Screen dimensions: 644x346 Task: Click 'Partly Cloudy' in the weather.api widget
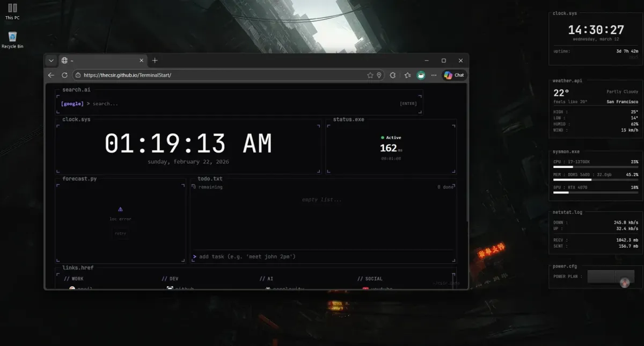click(x=623, y=92)
